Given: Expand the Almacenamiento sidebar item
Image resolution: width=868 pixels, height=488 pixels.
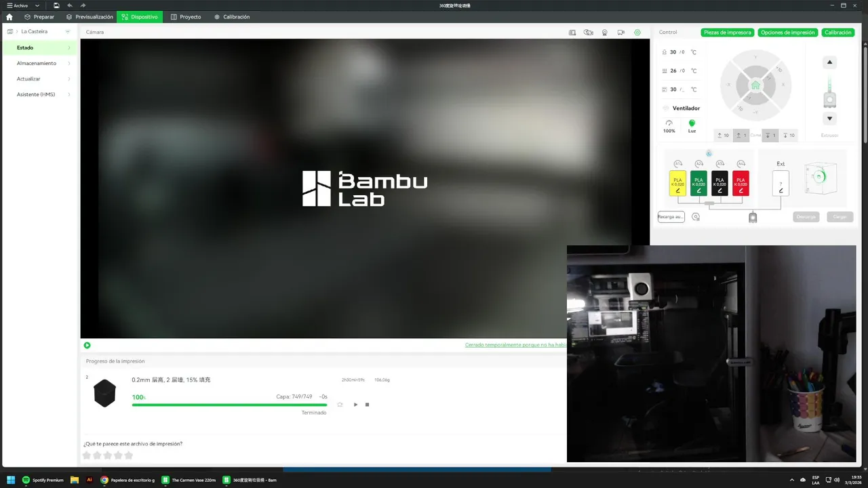Looking at the screenshot, I should 69,63.
